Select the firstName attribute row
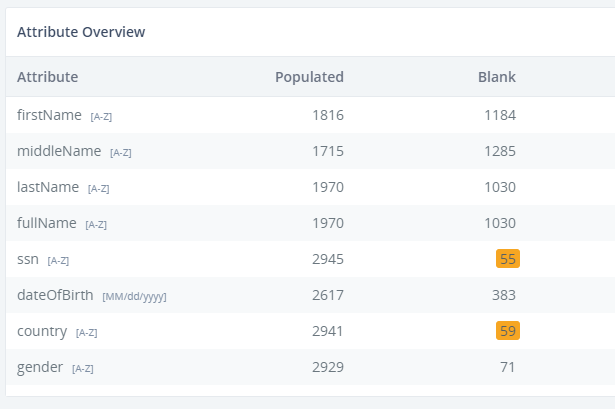This screenshot has height=409, width=615. [310, 115]
